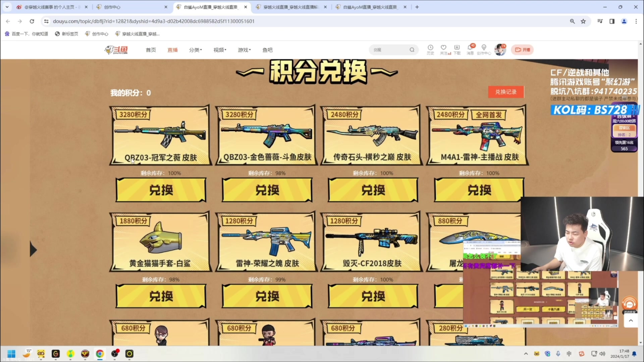Click the Douyu logo
This screenshot has width=644, height=362.
116,50
